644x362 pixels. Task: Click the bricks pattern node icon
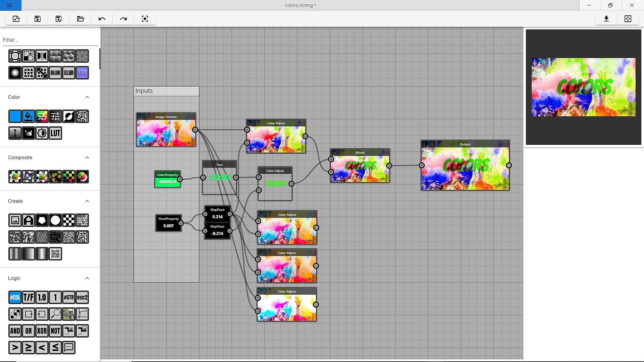(82, 220)
